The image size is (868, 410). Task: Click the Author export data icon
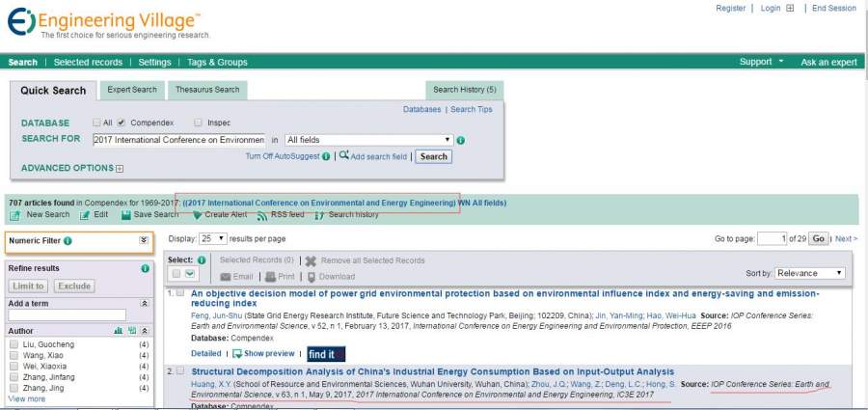(132, 330)
